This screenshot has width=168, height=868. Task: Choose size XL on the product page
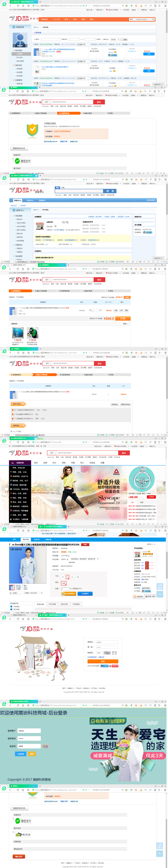click(72, 577)
